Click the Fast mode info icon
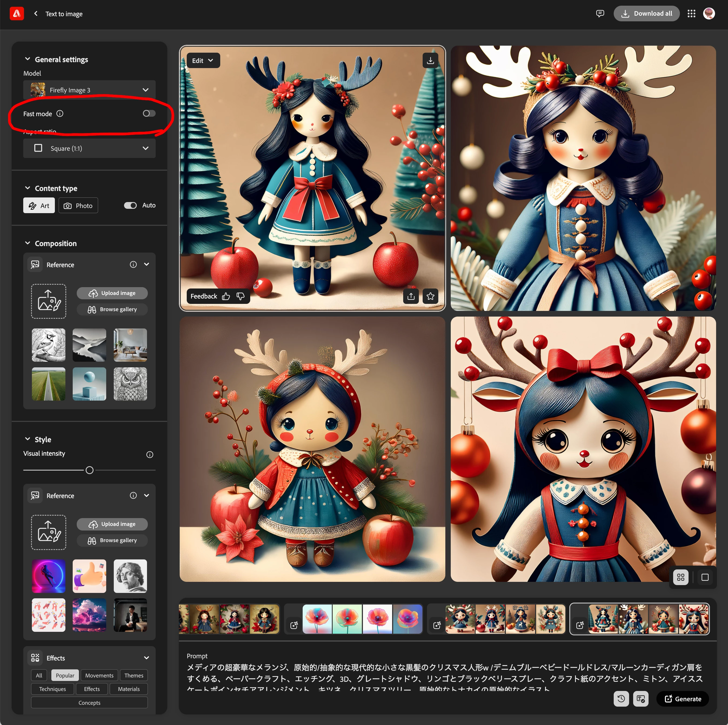Screen dimensions: 728x725 [x=60, y=114]
